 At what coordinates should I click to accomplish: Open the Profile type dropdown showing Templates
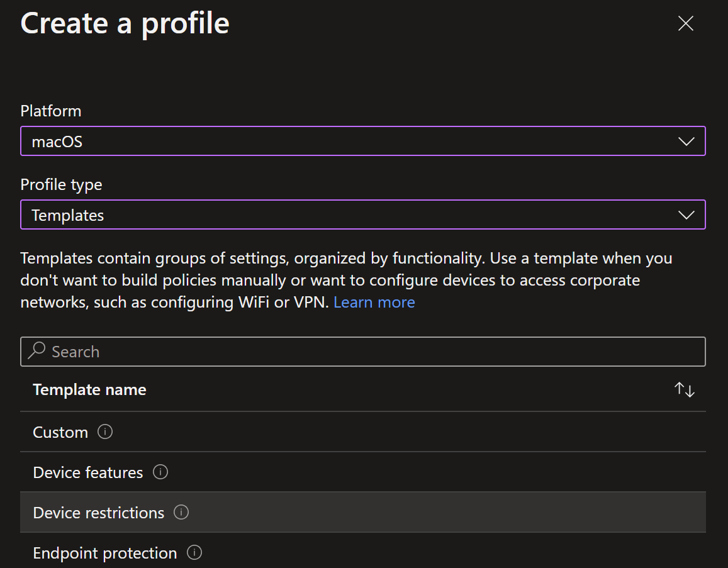pos(363,215)
